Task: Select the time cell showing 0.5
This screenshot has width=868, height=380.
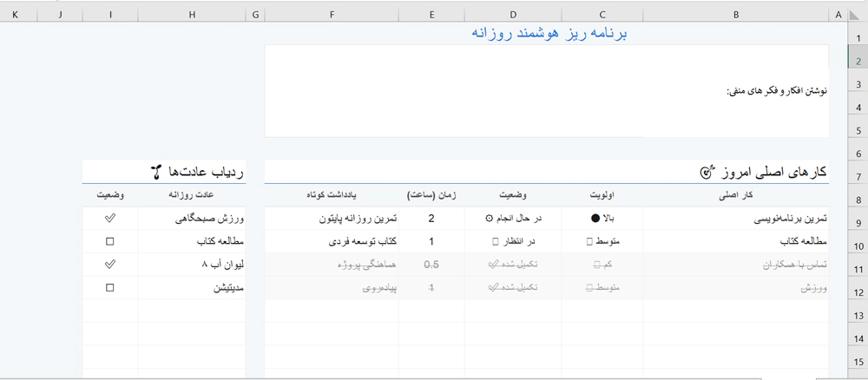Action: click(x=431, y=265)
